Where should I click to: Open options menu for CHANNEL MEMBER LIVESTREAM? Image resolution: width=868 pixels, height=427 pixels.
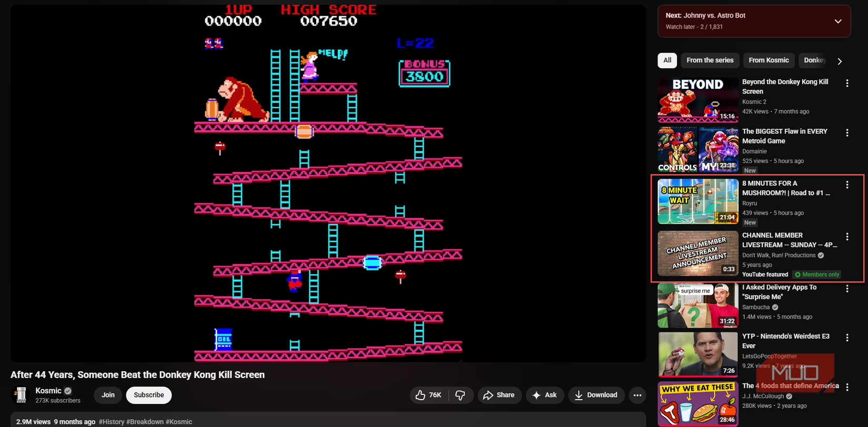click(x=847, y=237)
